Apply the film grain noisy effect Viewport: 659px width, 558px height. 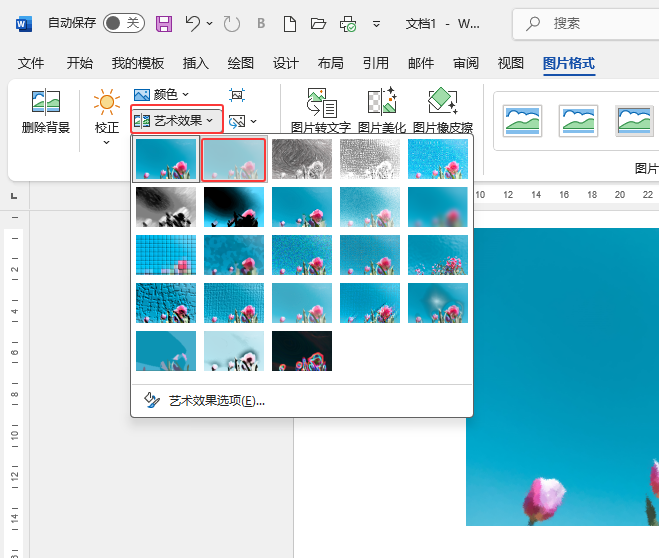tap(302, 255)
